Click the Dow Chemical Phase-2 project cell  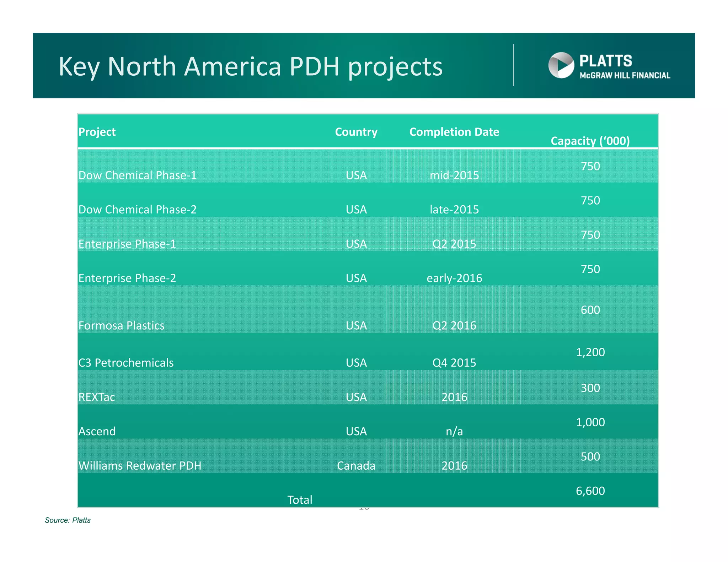tap(137, 209)
